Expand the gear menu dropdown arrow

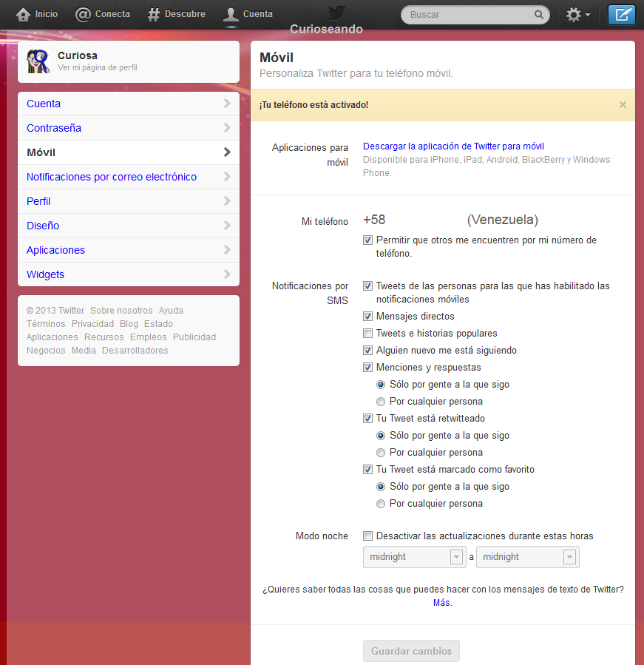pos(588,15)
